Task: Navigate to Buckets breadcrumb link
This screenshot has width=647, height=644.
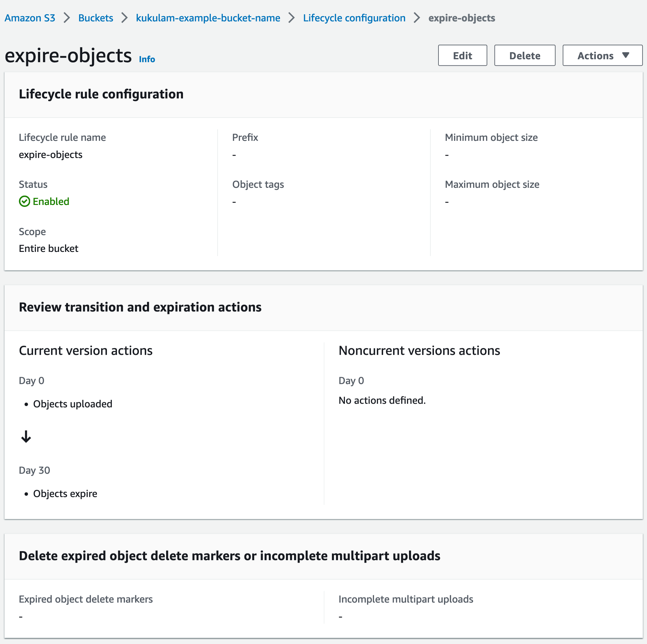Action: pyautogui.click(x=96, y=18)
